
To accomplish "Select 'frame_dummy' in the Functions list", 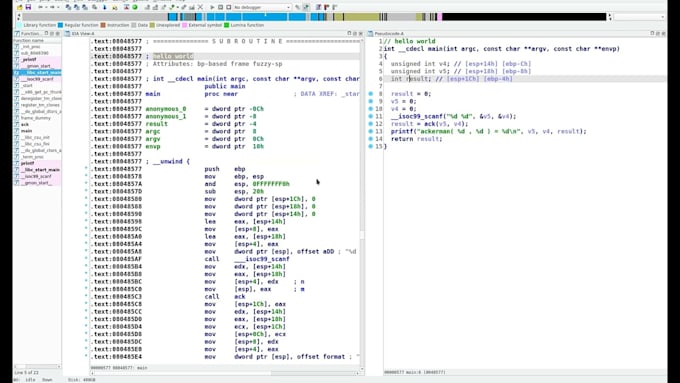I will point(36,118).
